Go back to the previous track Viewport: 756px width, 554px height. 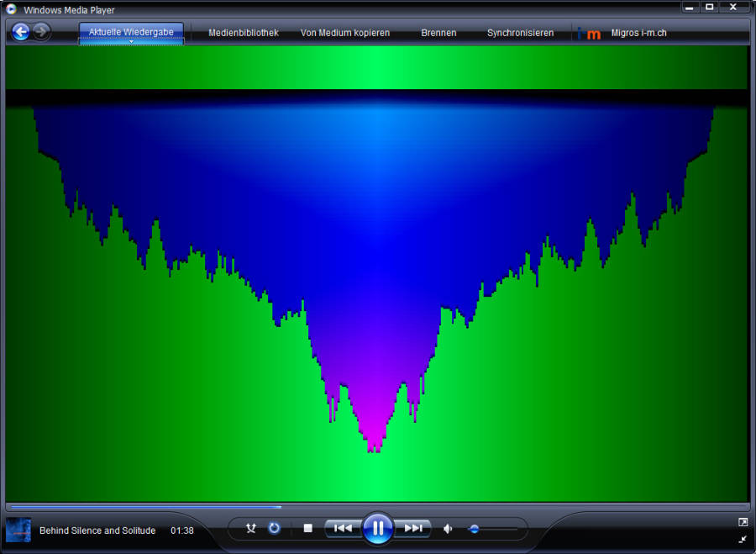point(343,529)
